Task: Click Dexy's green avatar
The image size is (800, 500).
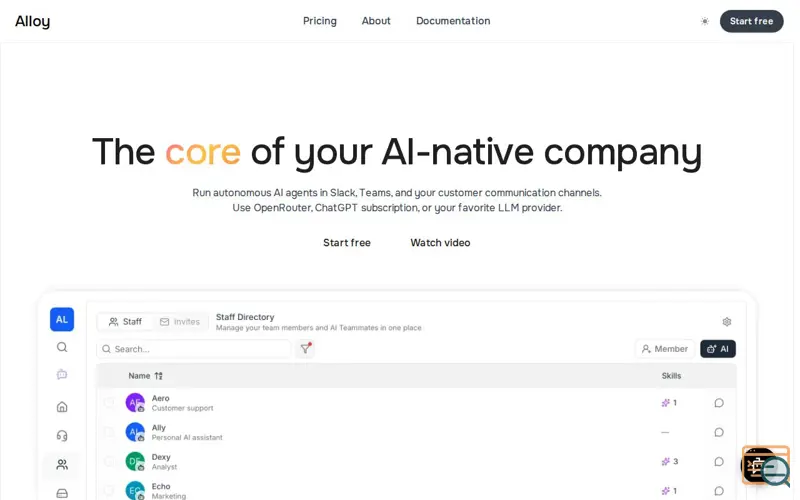Action: click(135, 461)
